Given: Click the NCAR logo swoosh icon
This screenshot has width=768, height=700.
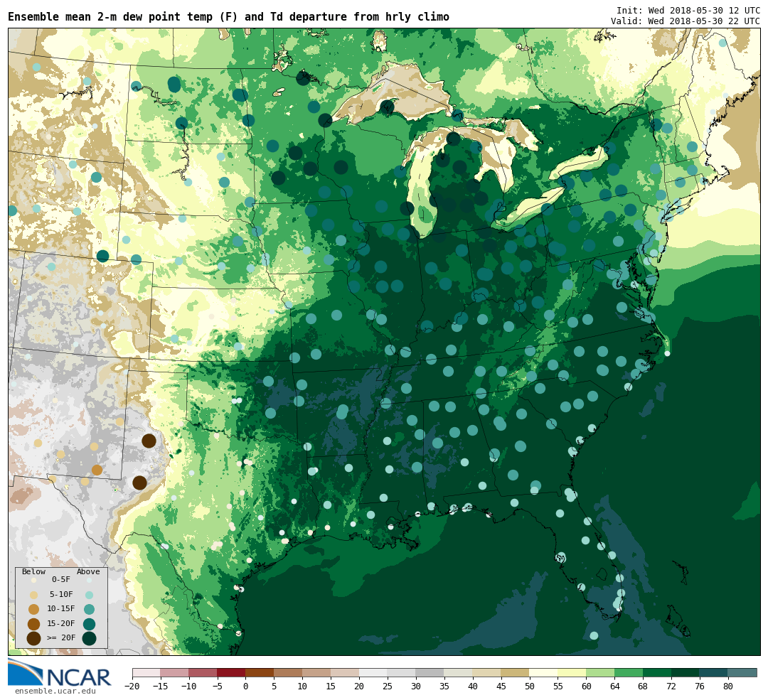Looking at the screenshot, I should point(25,671).
